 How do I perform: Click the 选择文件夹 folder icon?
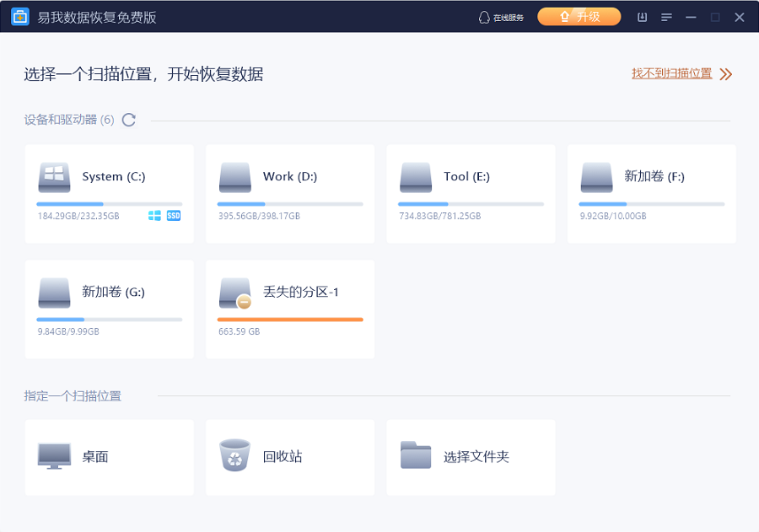(x=415, y=455)
